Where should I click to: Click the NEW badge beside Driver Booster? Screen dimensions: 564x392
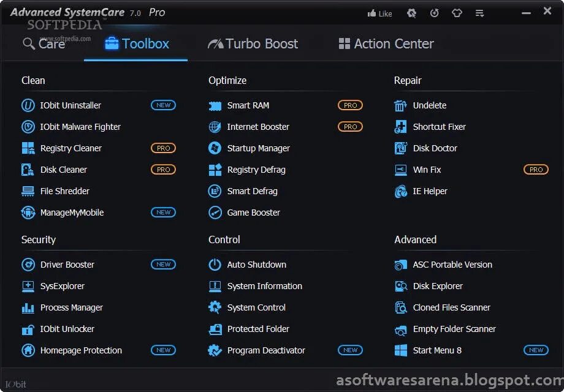[x=163, y=265]
